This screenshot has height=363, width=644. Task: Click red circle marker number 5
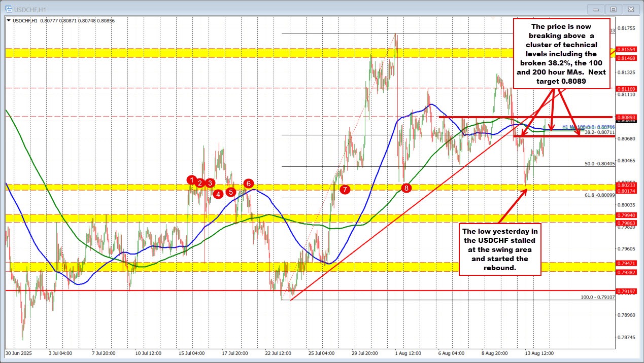coord(231,192)
